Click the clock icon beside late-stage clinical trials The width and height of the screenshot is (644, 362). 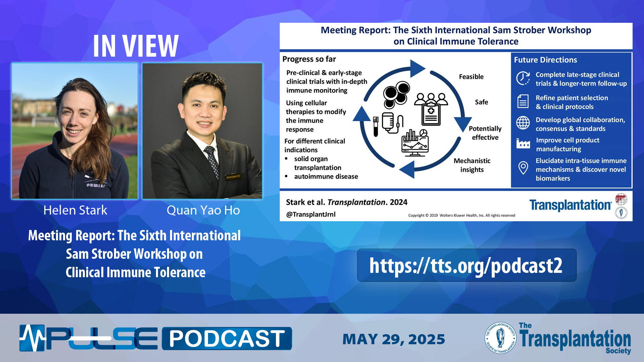(523, 78)
